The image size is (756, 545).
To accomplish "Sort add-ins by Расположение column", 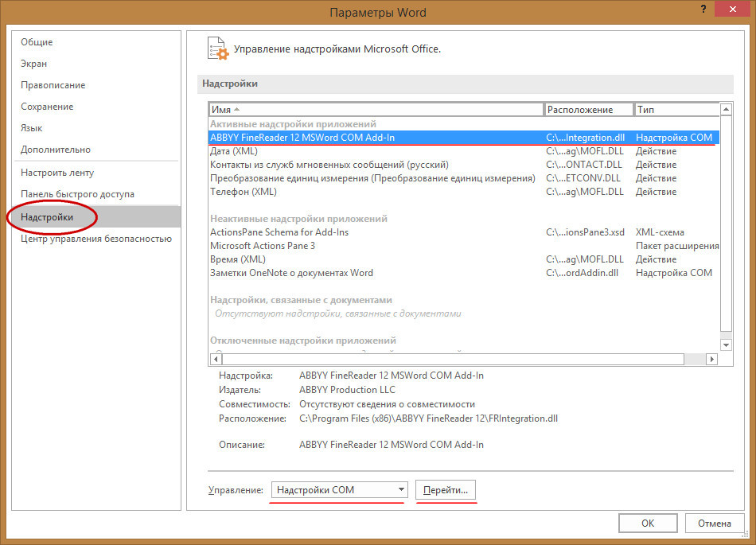I will (589, 109).
